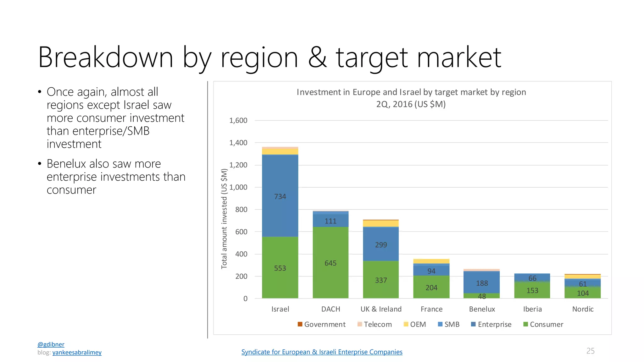
Task: Click the Enterprise legend color swatch
Action: click(473, 324)
